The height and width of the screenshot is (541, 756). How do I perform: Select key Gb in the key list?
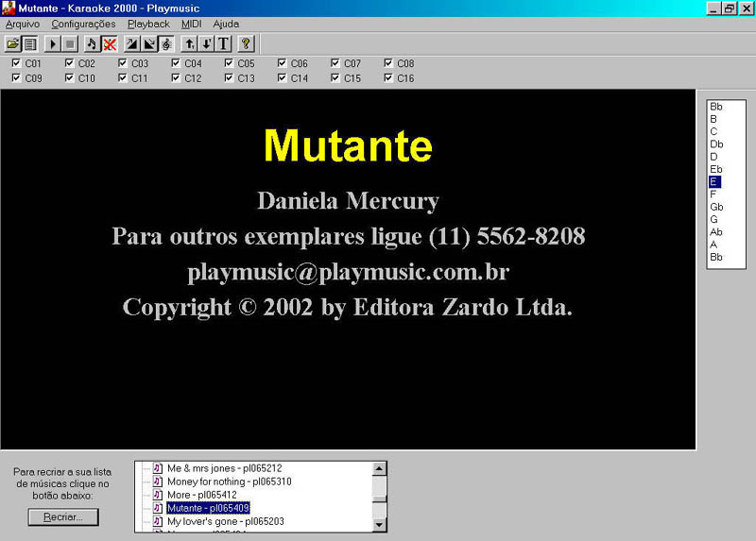click(x=716, y=207)
